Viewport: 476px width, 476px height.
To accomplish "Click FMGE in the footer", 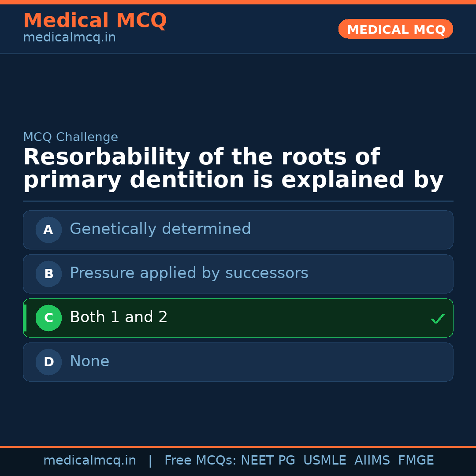I will click(416, 461).
